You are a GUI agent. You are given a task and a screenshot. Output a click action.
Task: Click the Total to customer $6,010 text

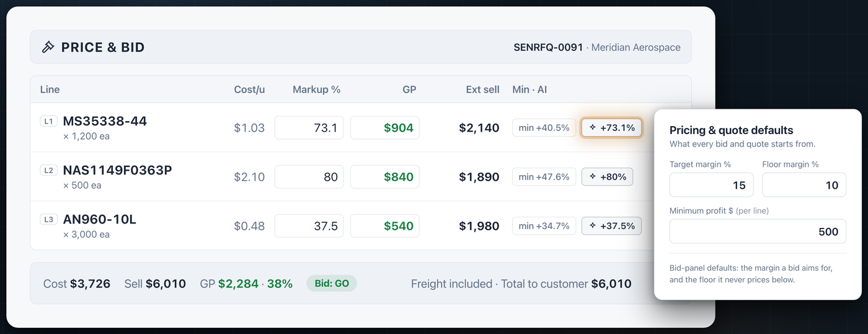tap(566, 284)
